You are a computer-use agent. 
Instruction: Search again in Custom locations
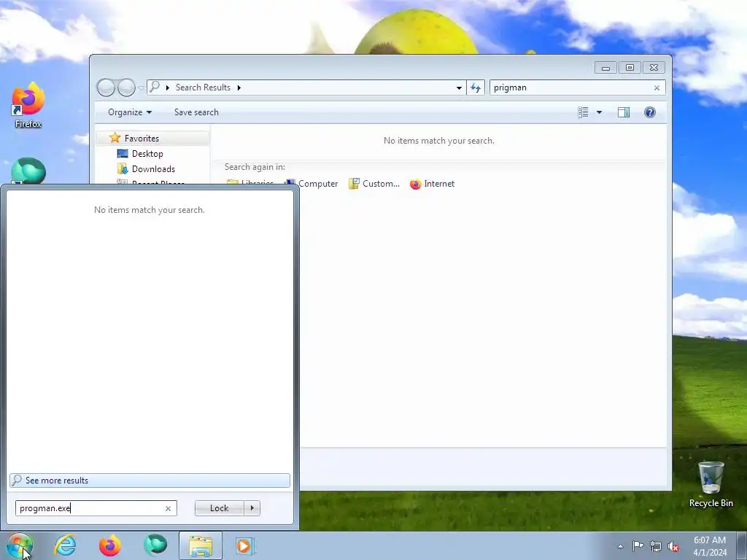click(x=374, y=184)
